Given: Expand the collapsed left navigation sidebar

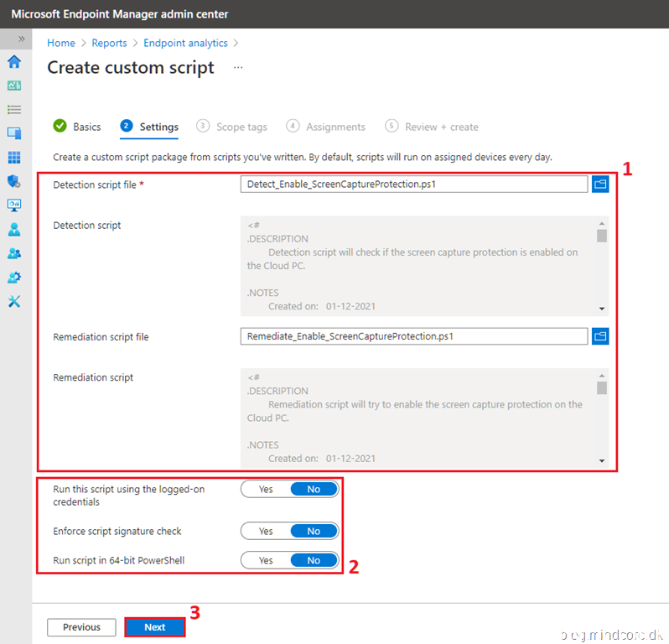Looking at the screenshot, I should click(x=21, y=39).
